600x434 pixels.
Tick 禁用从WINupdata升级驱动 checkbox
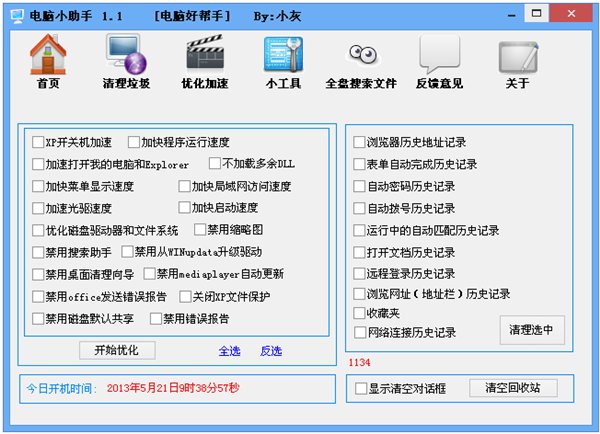(x=127, y=251)
